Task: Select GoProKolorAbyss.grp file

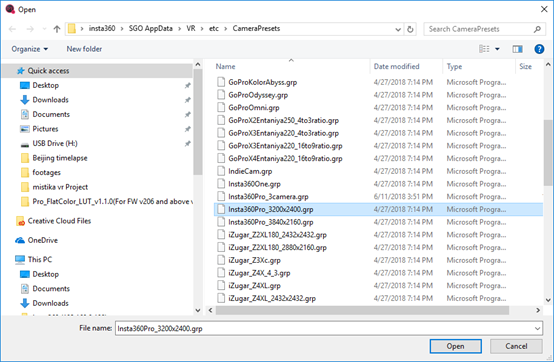Action: point(263,82)
